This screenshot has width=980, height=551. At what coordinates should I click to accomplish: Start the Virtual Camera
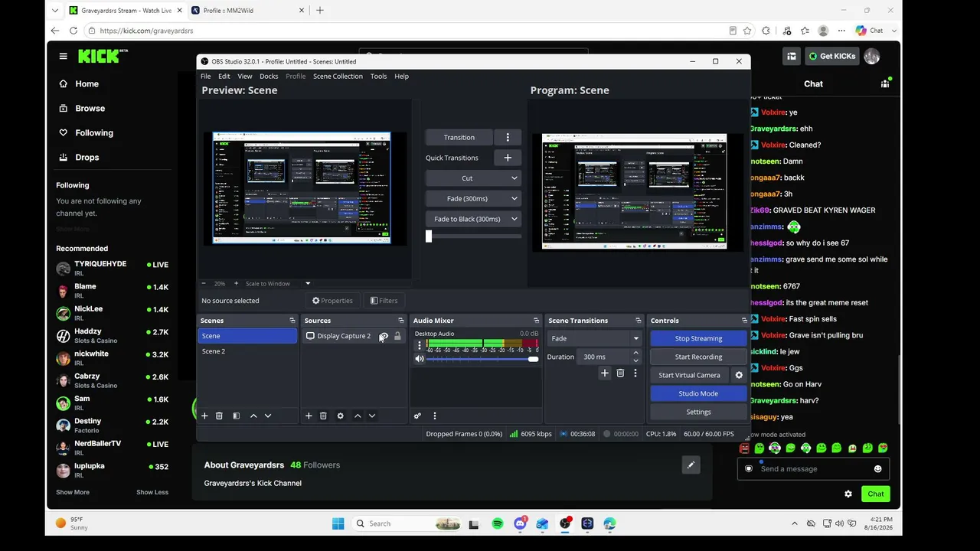[x=689, y=375]
